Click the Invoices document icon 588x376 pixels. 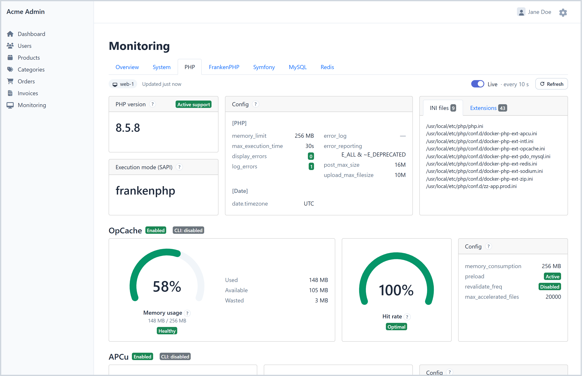(x=10, y=93)
